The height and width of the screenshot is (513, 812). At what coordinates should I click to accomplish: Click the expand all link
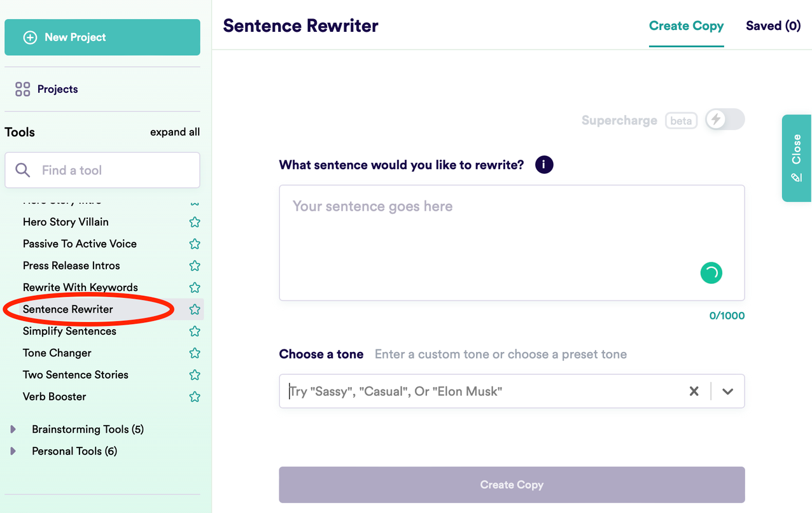click(x=175, y=132)
